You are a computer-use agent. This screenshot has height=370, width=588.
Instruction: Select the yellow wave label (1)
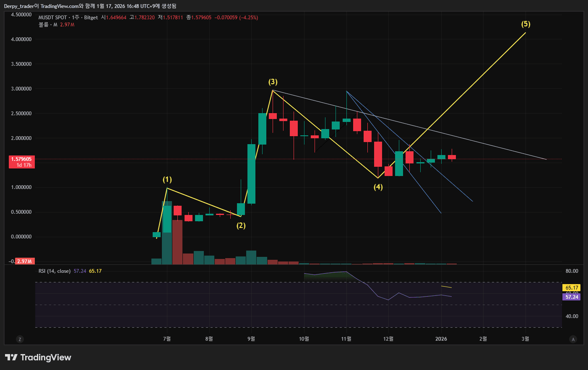click(167, 180)
